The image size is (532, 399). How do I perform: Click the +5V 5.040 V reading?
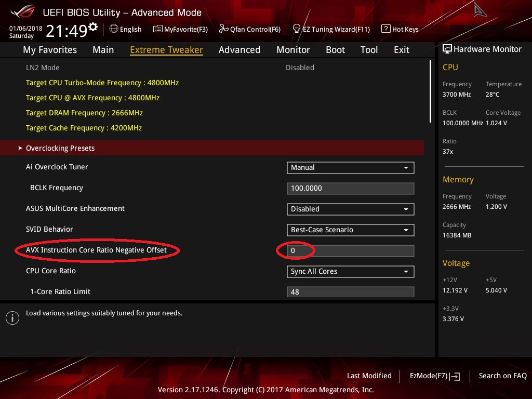pos(496,290)
